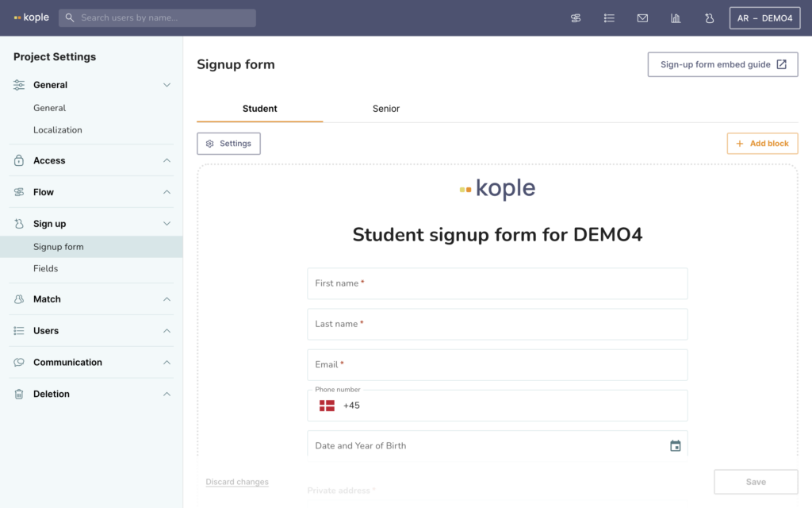
Task: Click the Date and Year of Birth field
Action: pos(497,444)
